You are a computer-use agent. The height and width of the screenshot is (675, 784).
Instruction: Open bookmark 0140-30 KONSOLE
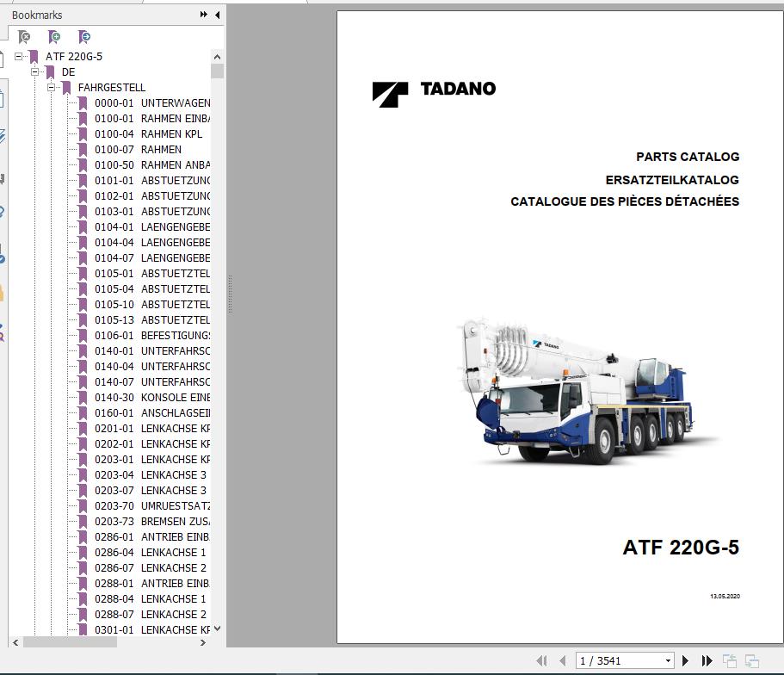[152, 398]
